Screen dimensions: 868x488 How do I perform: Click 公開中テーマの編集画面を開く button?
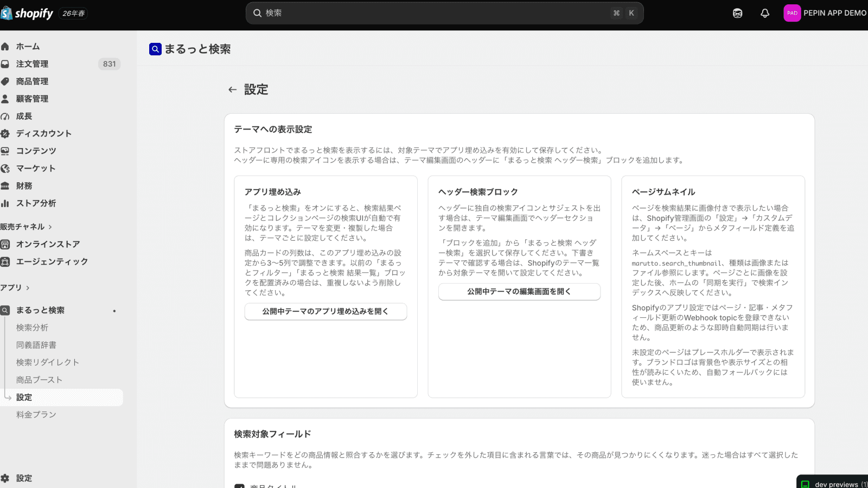point(519,291)
